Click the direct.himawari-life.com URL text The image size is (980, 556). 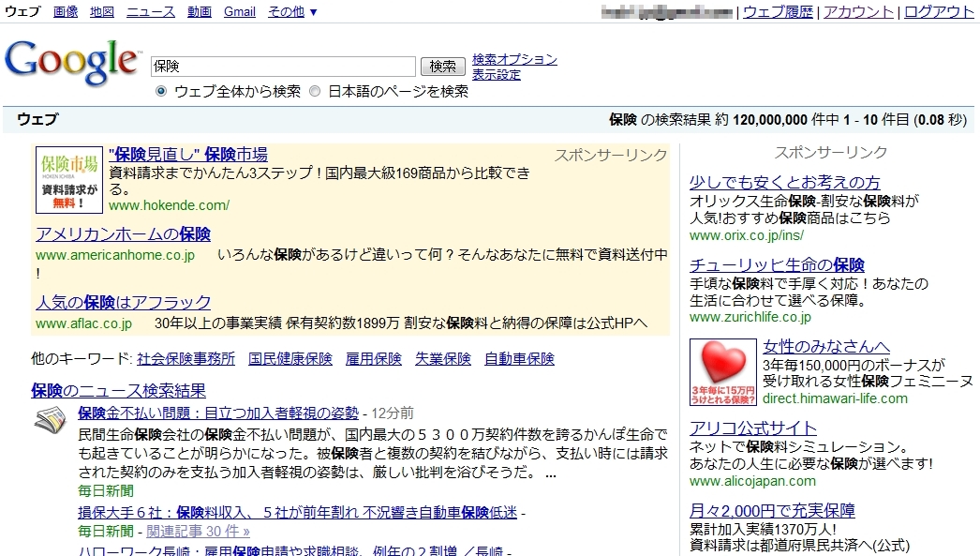click(x=835, y=398)
